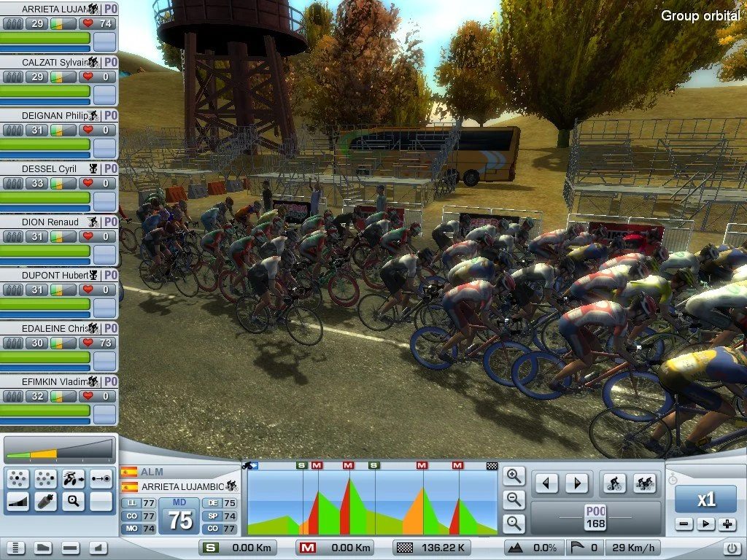
Task: Zoom in on the stage profile minimap
Action: click(514, 475)
